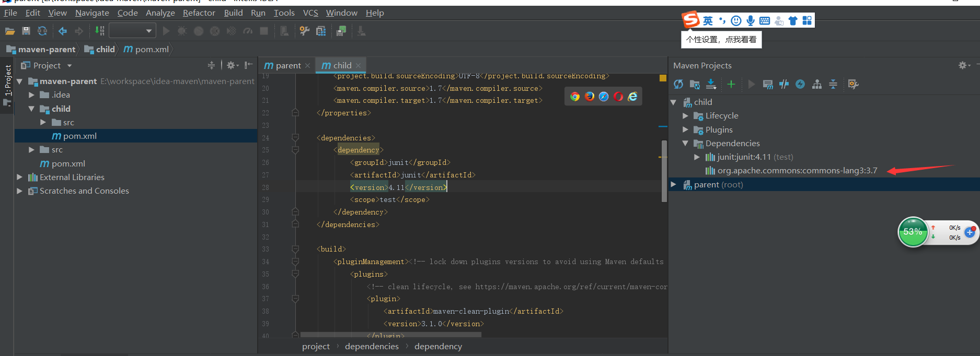Execute Maven goal icon
Image resolution: width=980 pixels, height=356 pixels.
tap(768, 84)
